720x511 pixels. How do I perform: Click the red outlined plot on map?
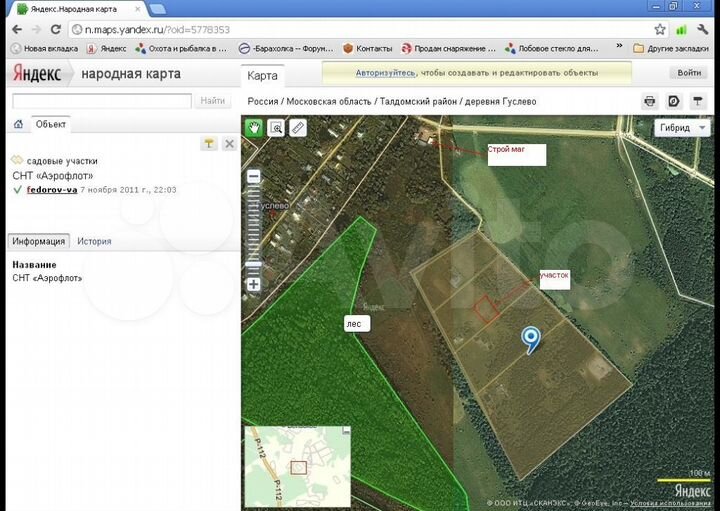[x=487, y=308]
